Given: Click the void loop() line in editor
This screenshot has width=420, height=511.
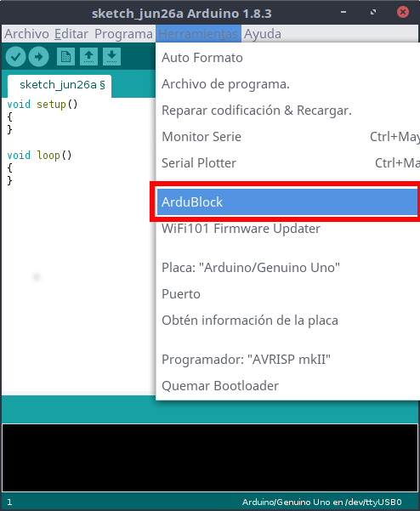Looking at the screenshot, I should click(x=39, y=155).
